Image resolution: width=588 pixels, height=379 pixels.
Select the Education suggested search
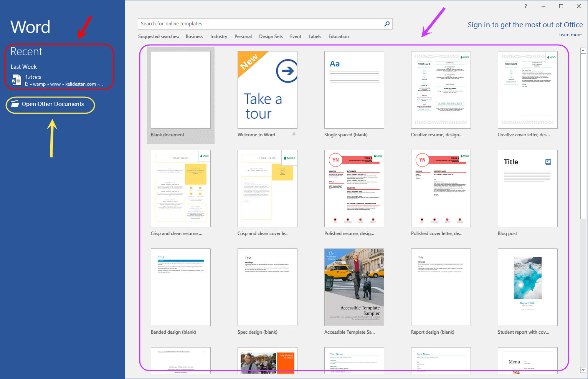tap(339, 36)
